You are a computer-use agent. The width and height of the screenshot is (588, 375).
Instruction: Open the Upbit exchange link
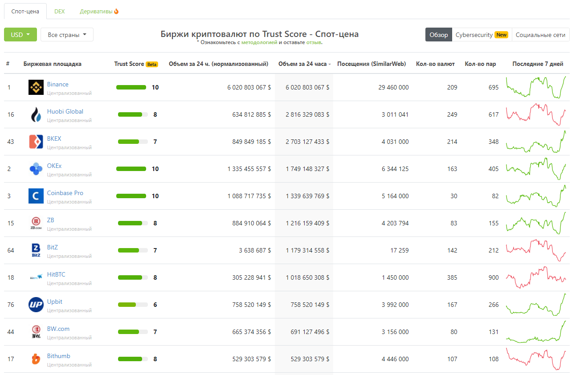pyautogui.click(x=55, y=302)
